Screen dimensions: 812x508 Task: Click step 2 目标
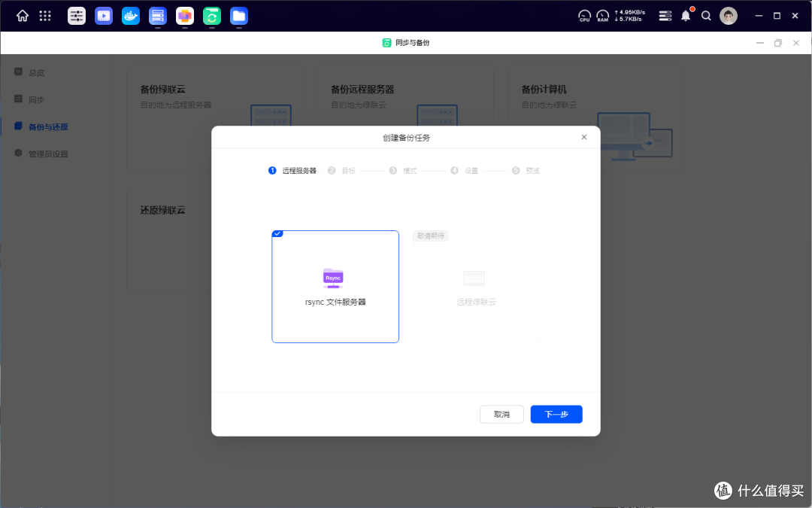coord(342,171)
